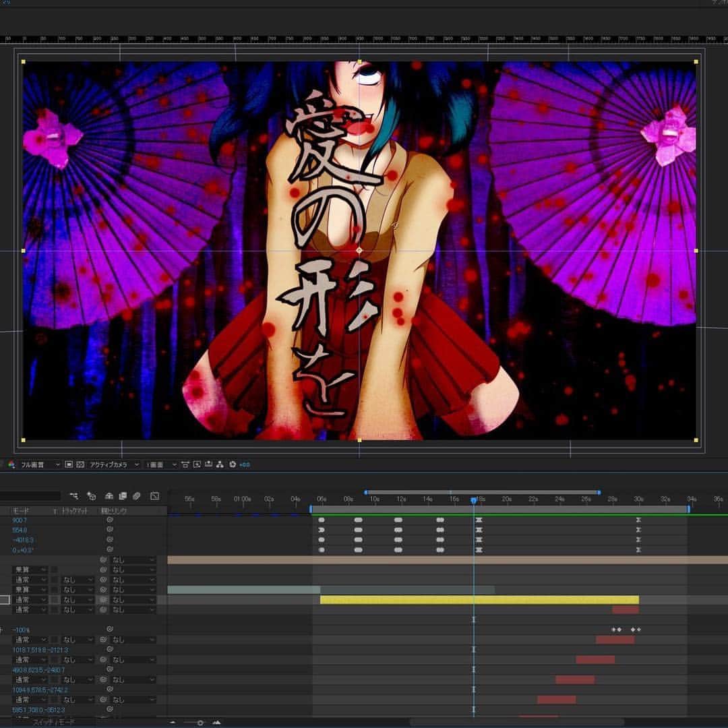Click the トラックマット column header
The image size is (728, 728).
pyautogui.click(x=74, y=511)
